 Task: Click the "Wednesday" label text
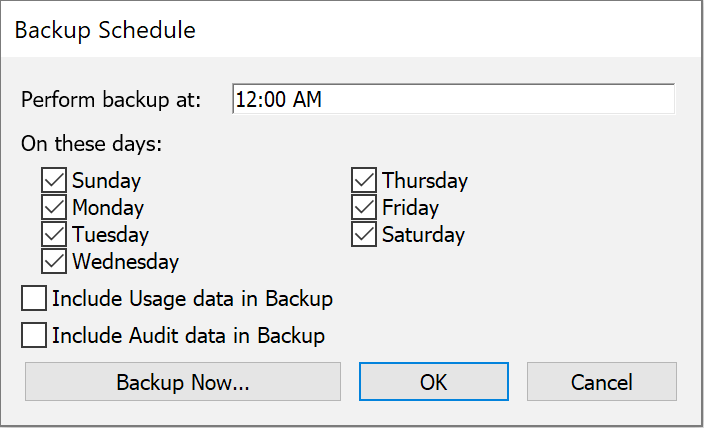coord(125,262)
